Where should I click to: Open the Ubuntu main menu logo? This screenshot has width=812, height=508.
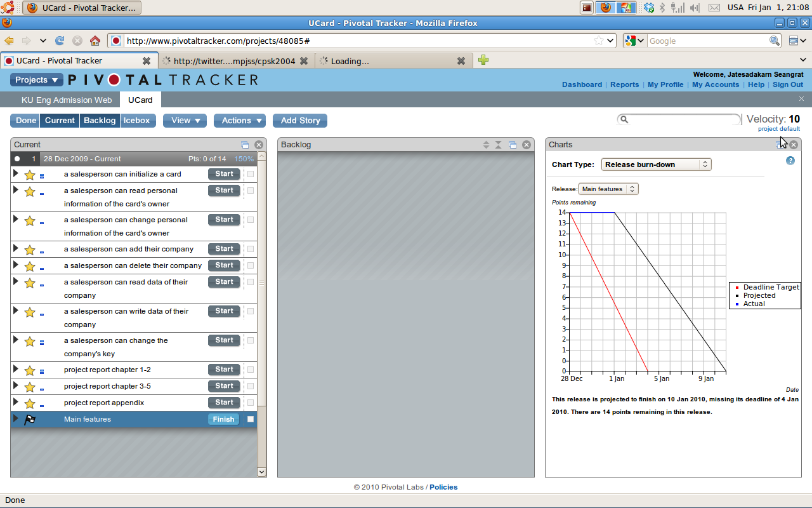(x=8, y=8)
